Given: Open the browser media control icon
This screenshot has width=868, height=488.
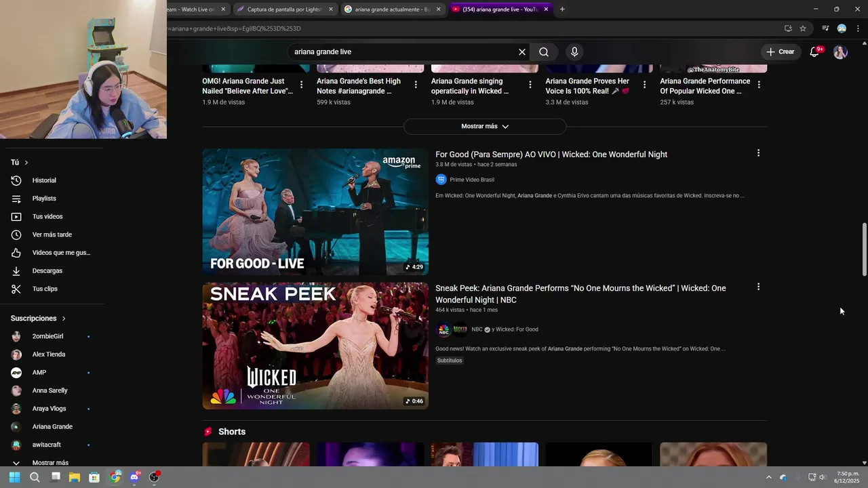Looking at the screenshot, I should pyautogui.click(x=825, y=28).
